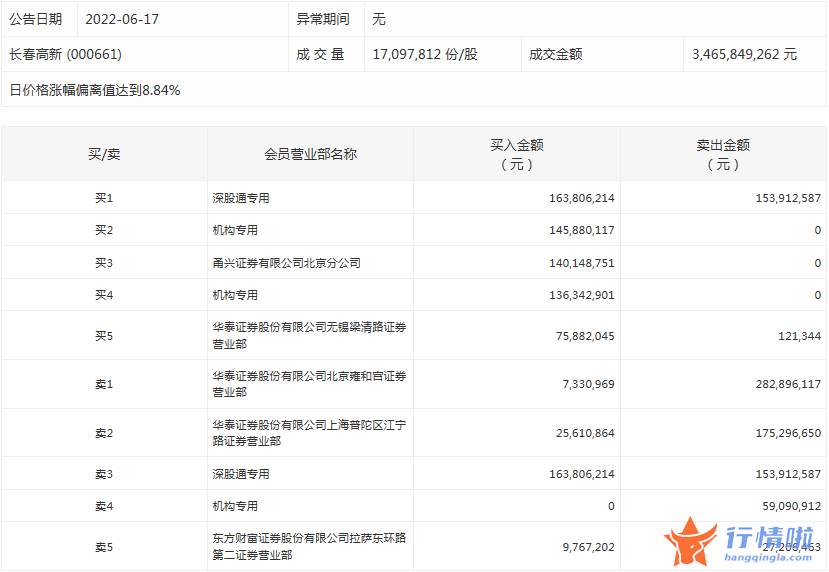Select buy amount 136,342,901
The width and height of the screenshot is (829, 572).
click(582, 295)
